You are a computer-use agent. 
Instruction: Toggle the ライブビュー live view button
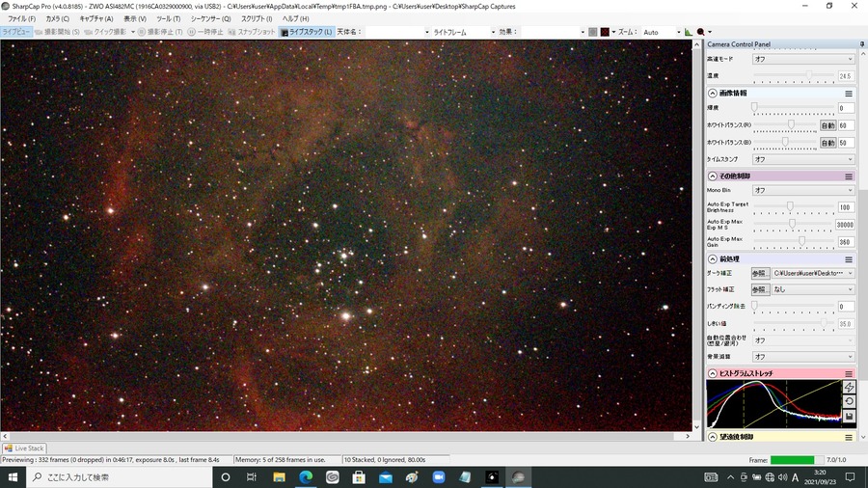(x=16, y=32)
